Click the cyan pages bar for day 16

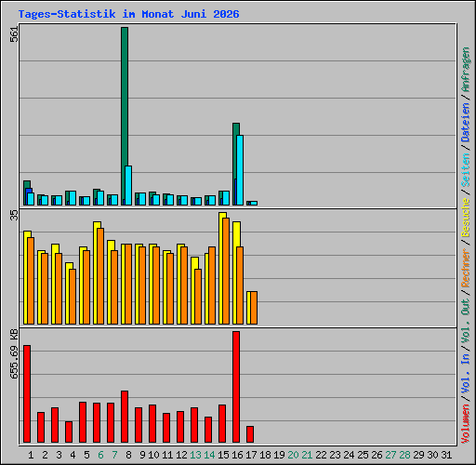click(240, 170)
